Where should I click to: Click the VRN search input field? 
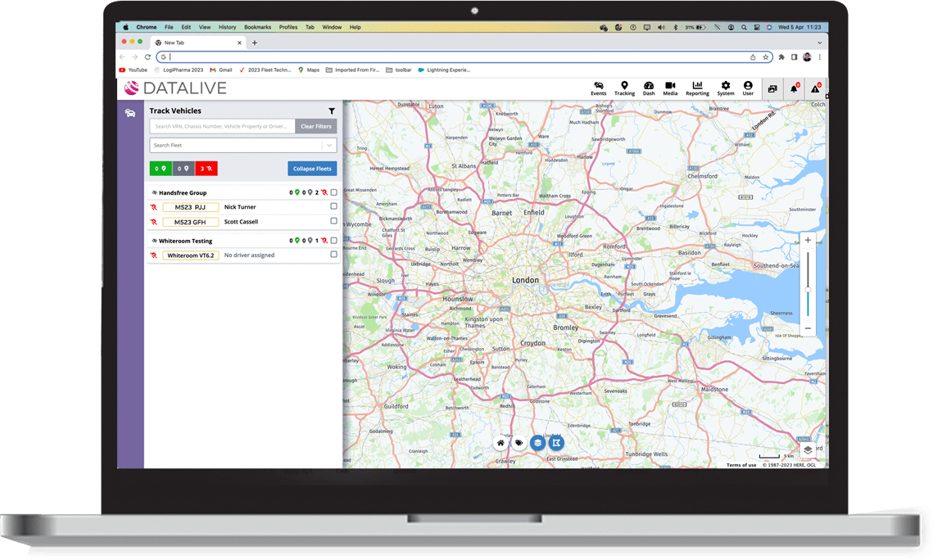(223, 126)
